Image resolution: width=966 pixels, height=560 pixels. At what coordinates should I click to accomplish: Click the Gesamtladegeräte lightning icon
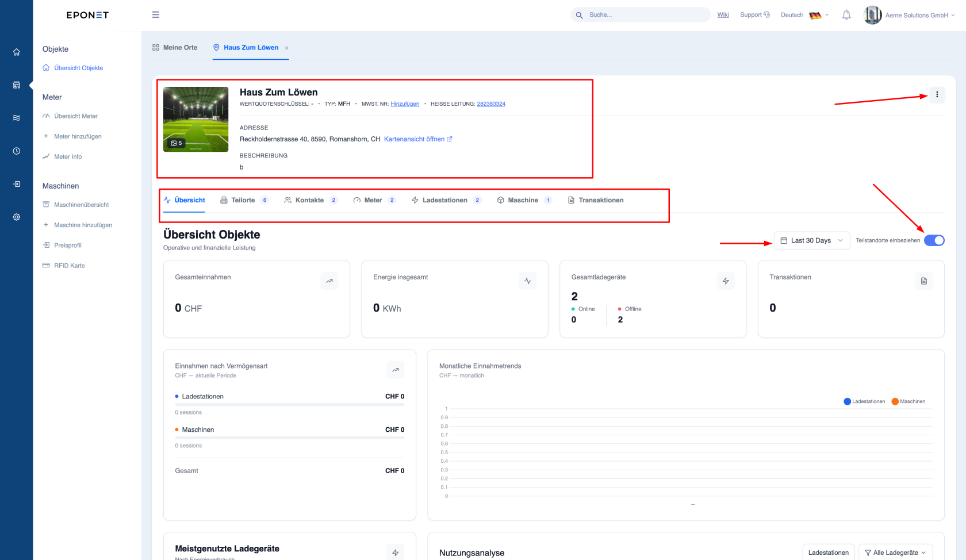point(726,281)
